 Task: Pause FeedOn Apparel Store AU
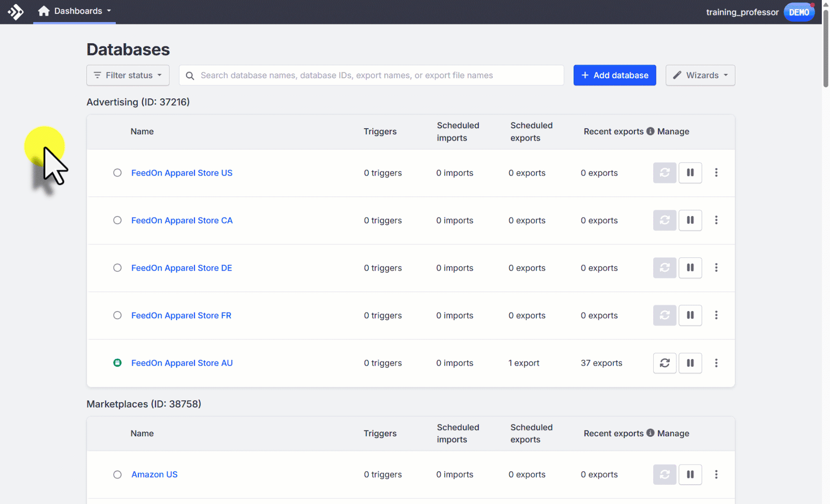pos(690,363)
